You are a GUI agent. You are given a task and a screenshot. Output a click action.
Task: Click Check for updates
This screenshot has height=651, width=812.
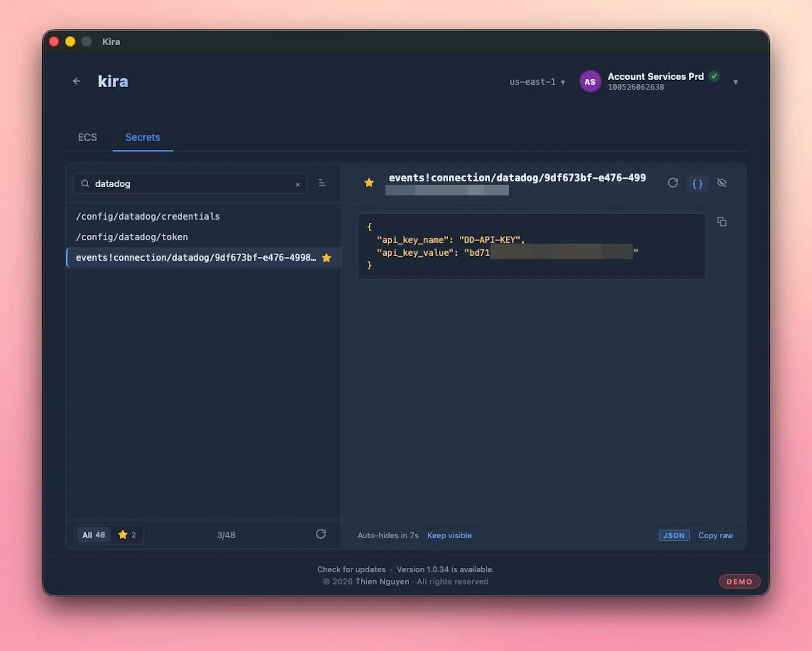pos(351,570)
